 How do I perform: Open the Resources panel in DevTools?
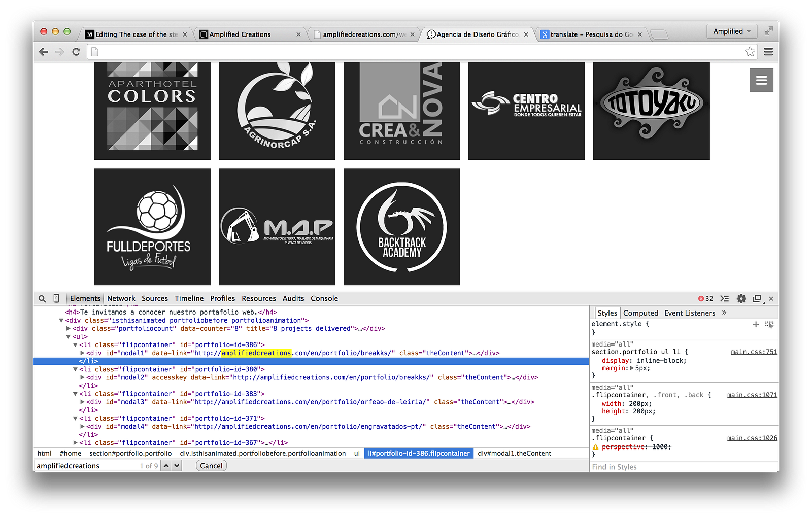(x=259, y=299)
